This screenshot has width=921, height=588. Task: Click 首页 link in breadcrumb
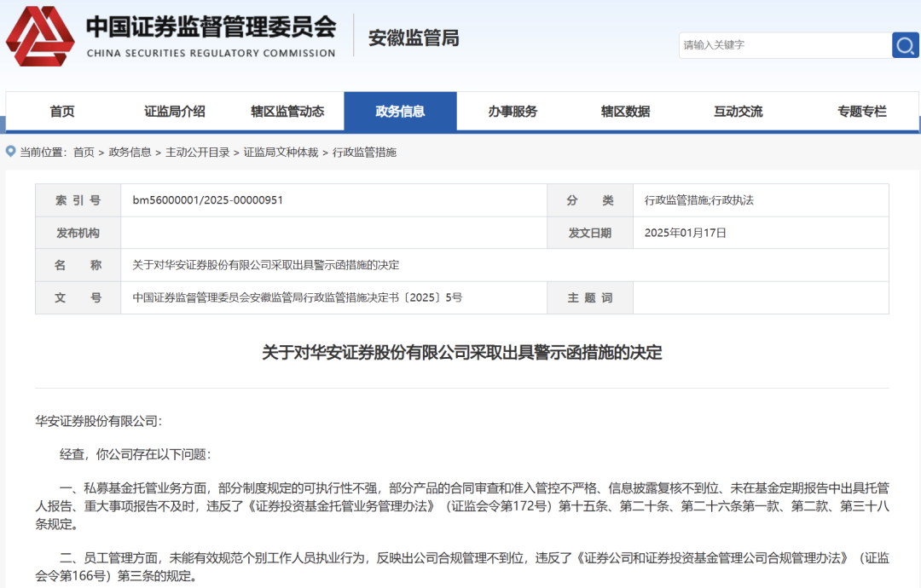(x=84, y=153)
